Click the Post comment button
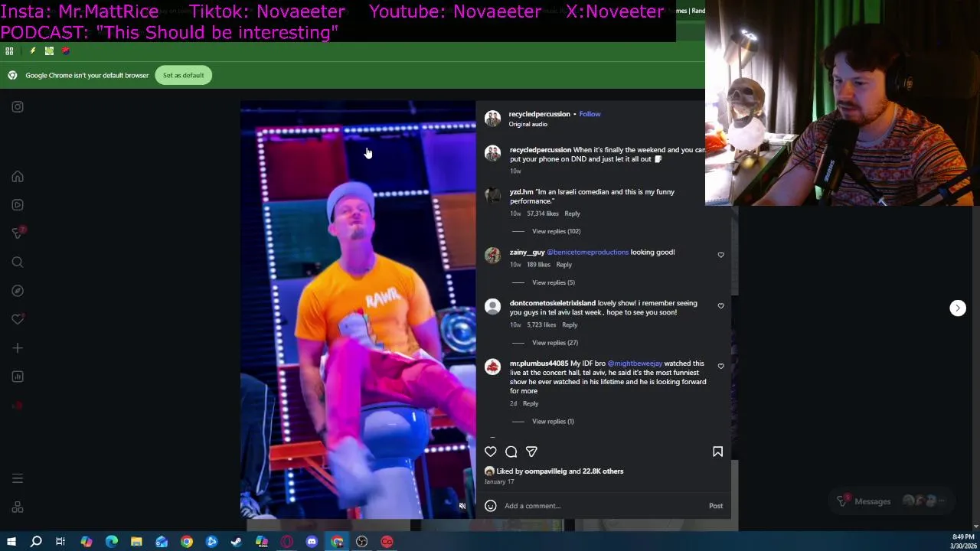 (x=716, y=506)
